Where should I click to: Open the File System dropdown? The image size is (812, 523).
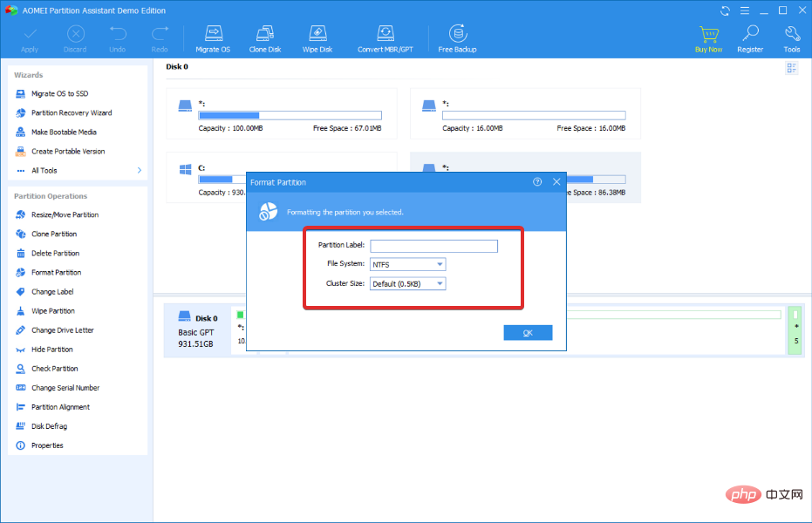(408, 264)
